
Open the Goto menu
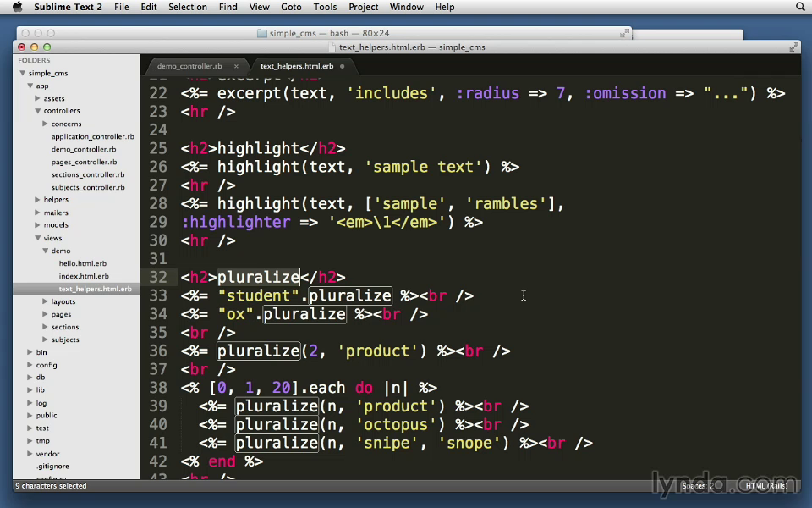[x=291, y=7]
